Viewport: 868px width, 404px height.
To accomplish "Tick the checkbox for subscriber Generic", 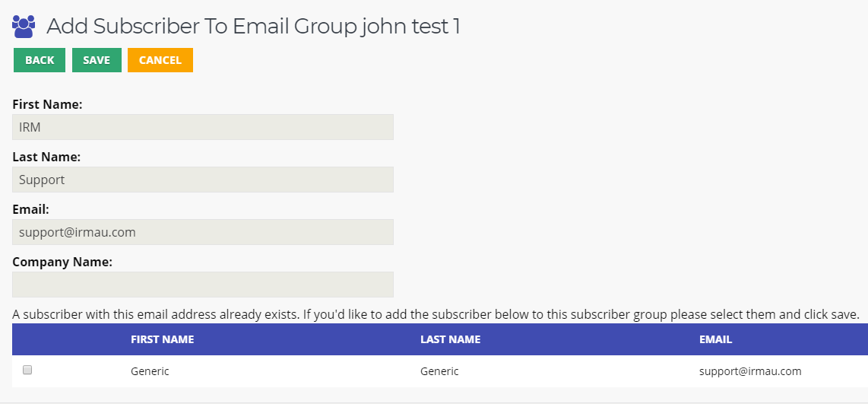I will 27,371.
